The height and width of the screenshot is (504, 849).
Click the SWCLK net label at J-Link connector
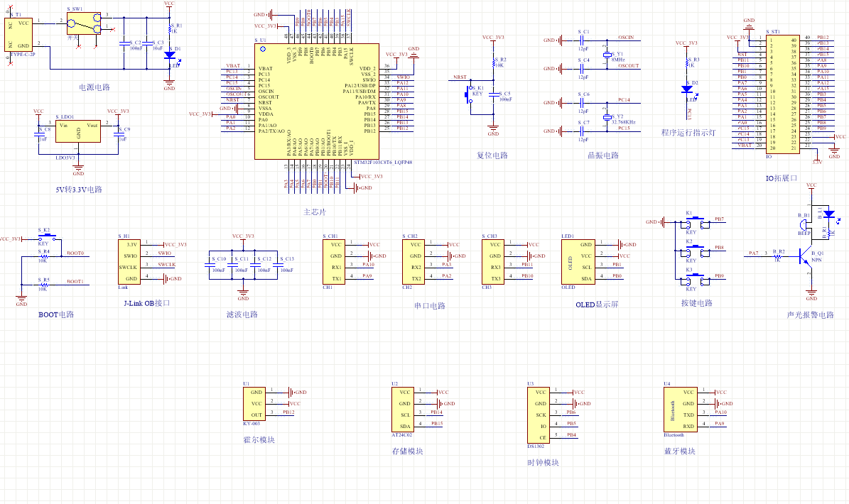(167, 265)
